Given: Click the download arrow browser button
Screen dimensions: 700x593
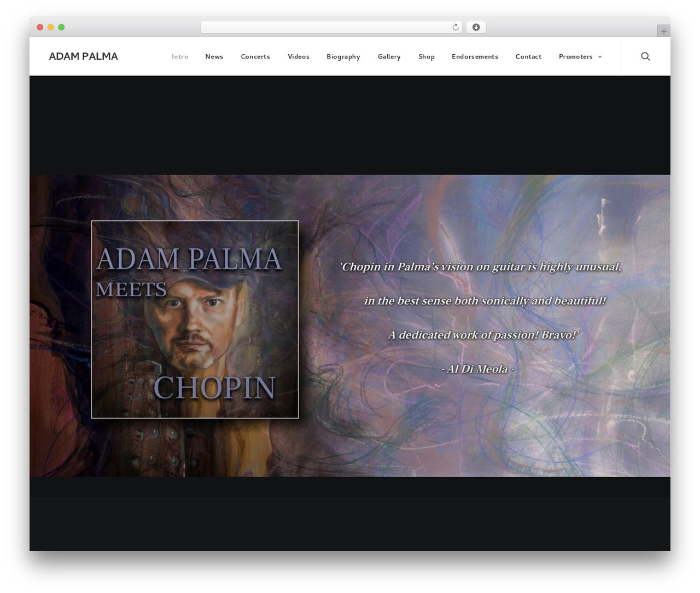Looking at the screenshot, I should coord(476,27).
